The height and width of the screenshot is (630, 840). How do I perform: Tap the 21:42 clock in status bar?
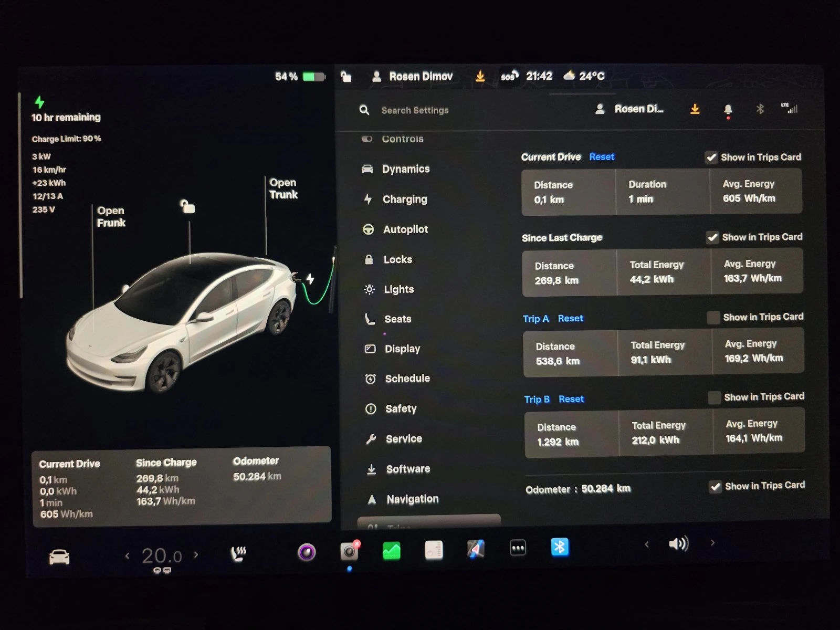(539, 76)
